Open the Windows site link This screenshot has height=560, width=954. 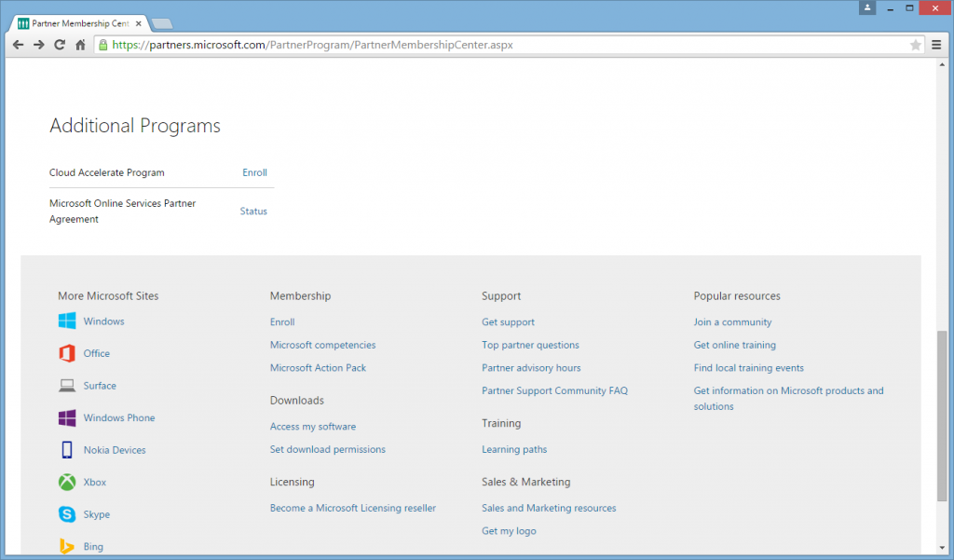(x=103, y=321)
